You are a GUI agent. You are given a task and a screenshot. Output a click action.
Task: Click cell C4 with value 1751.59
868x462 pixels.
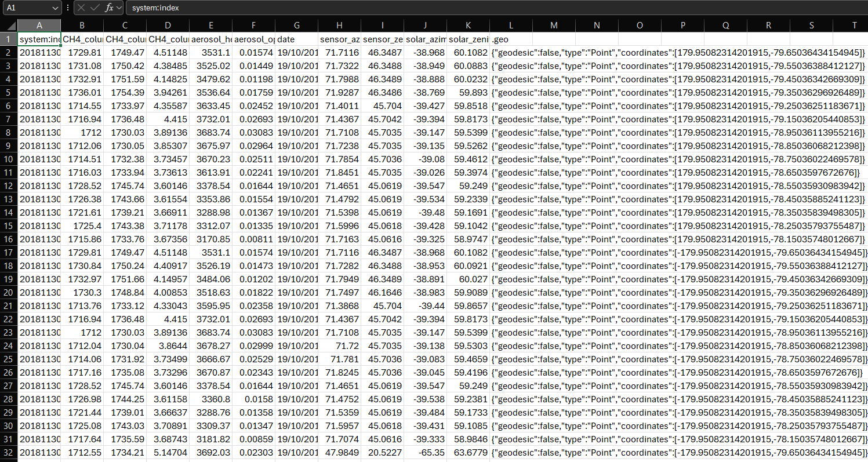click(125, 79)
